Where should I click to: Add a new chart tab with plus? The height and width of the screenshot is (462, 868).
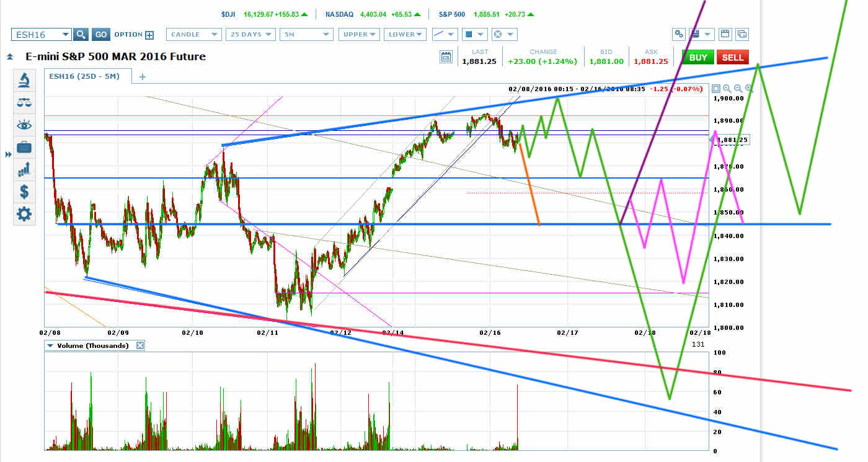point(142,77)
